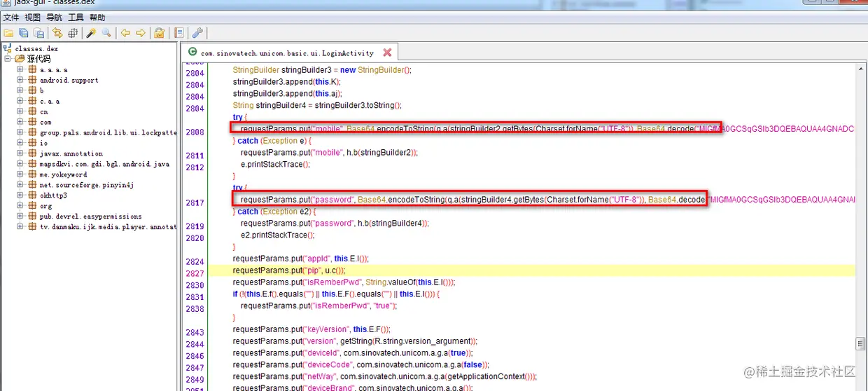The image size is (868, 391).
Task: Select the classes.dex label in tree
Action: coord(37,48)
